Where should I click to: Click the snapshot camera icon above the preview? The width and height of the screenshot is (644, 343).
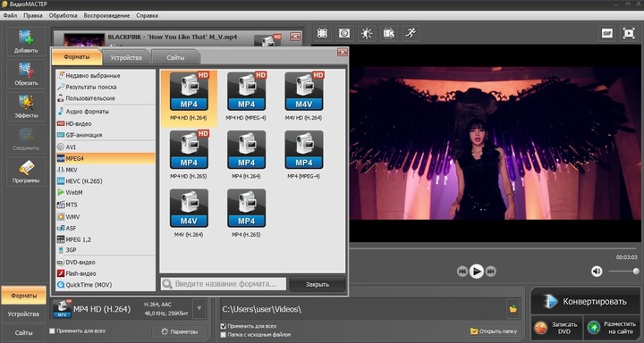coord(344,33)
